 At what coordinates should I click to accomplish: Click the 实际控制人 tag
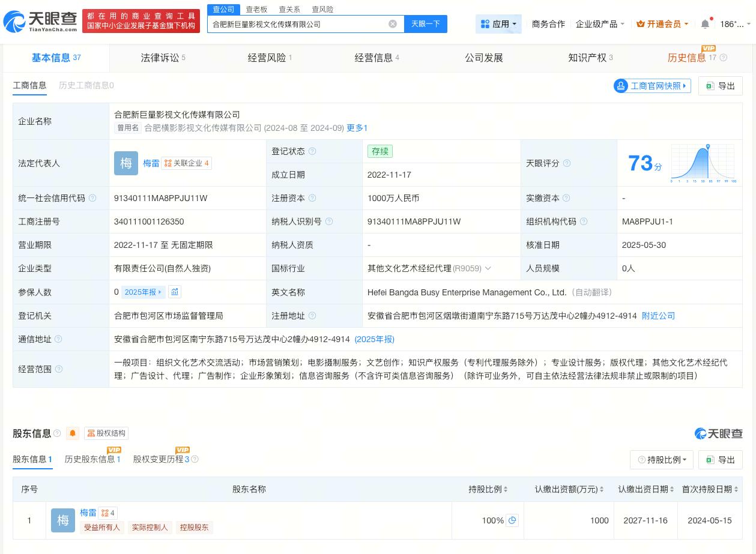[x=150, y=528]
